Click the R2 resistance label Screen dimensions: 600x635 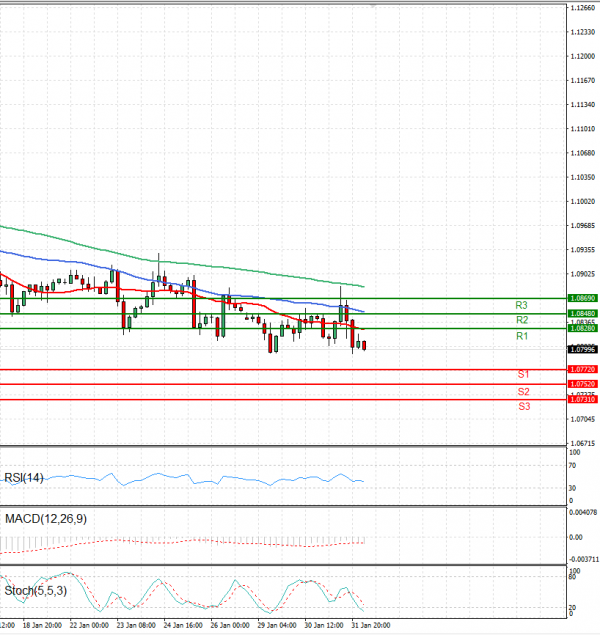coord(522,320)
